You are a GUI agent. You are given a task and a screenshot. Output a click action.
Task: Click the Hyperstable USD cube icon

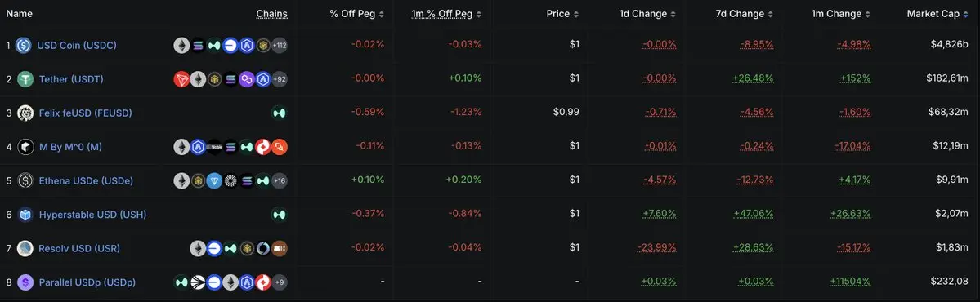[25, 215]
